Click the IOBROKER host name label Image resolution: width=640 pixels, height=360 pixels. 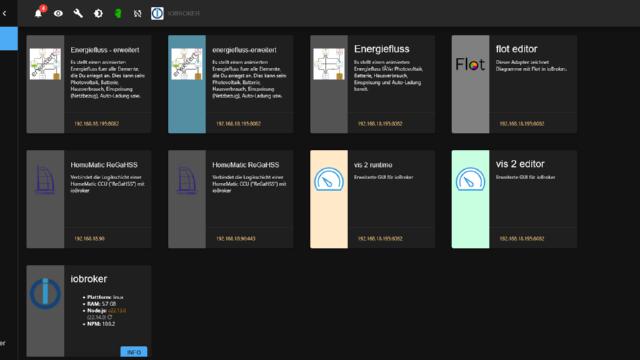click(184, 13)
